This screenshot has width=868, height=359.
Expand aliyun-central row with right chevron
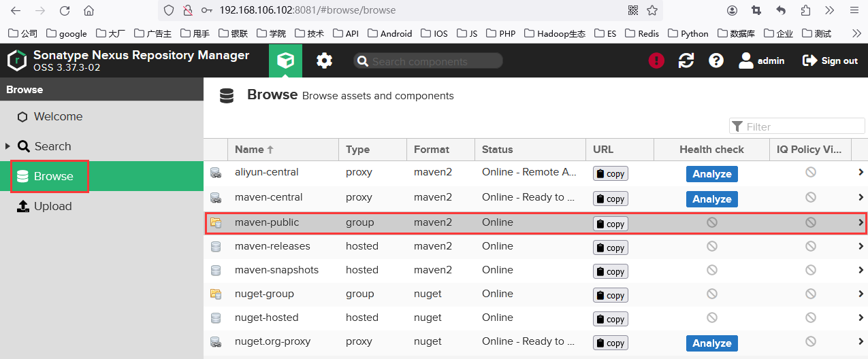pyautogui.click(x=861, y=173)
